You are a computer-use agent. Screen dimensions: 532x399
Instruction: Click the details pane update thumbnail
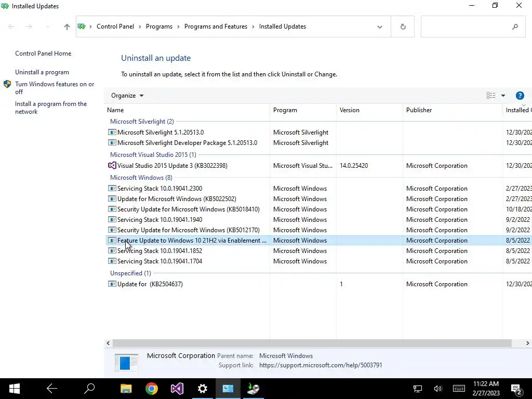tap(126, 362)
